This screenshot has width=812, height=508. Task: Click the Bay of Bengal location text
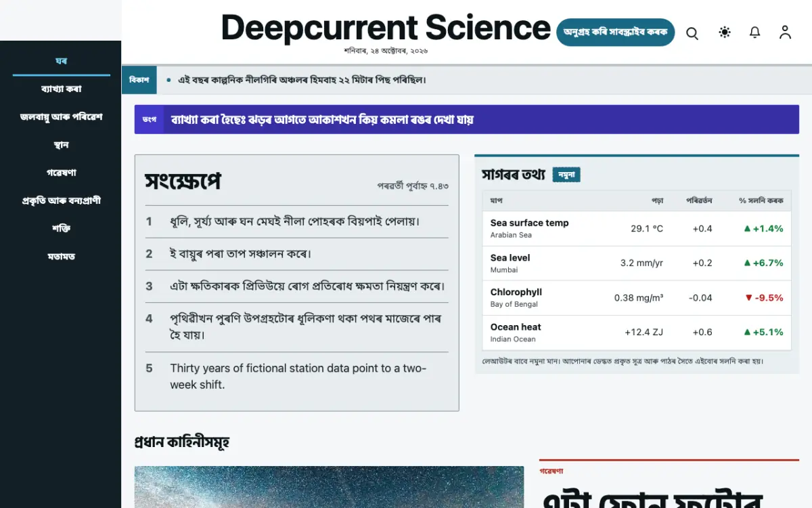(x=514, y=304)
